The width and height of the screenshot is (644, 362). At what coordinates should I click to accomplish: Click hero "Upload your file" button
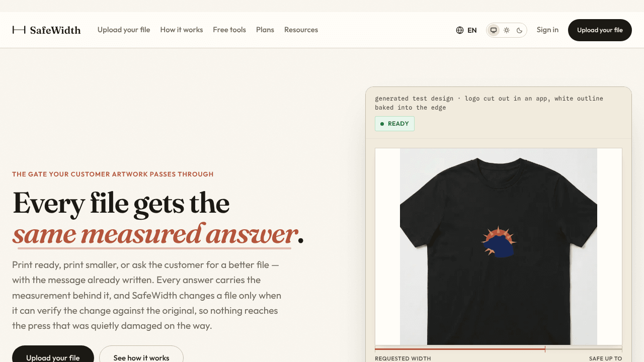pyautogui.click(x=53, y=354)
